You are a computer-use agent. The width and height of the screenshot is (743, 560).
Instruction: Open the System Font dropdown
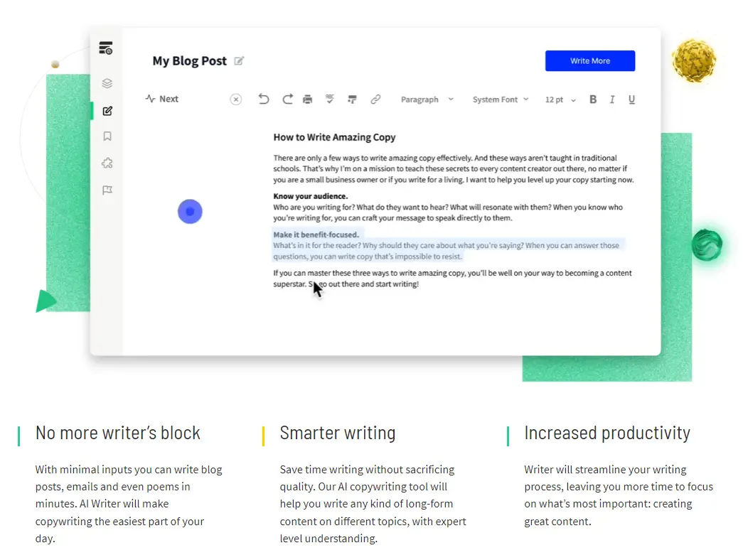coord(501,99)
